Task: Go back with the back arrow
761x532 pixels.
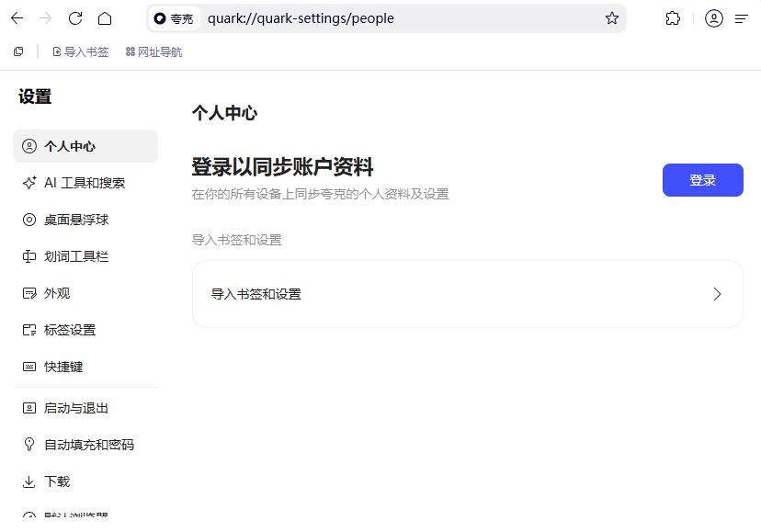Action: click(x=17, y=18)
